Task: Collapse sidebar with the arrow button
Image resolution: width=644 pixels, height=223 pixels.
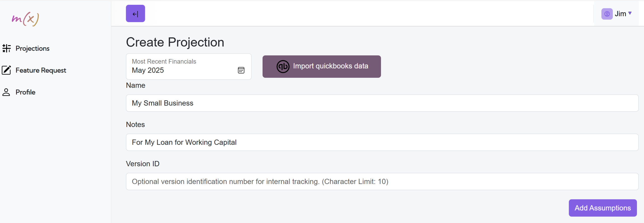Action: tap(135, 14)
